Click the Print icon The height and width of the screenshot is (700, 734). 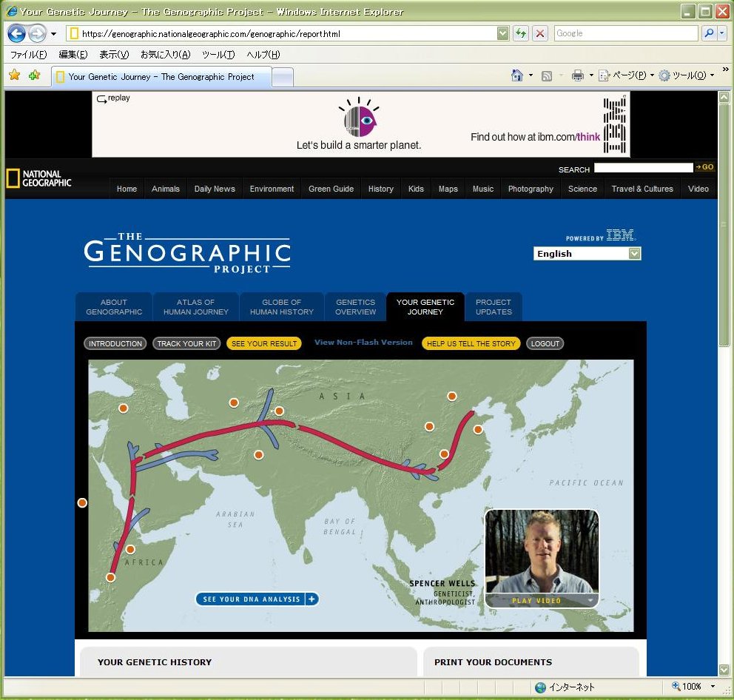pos(578,75)
